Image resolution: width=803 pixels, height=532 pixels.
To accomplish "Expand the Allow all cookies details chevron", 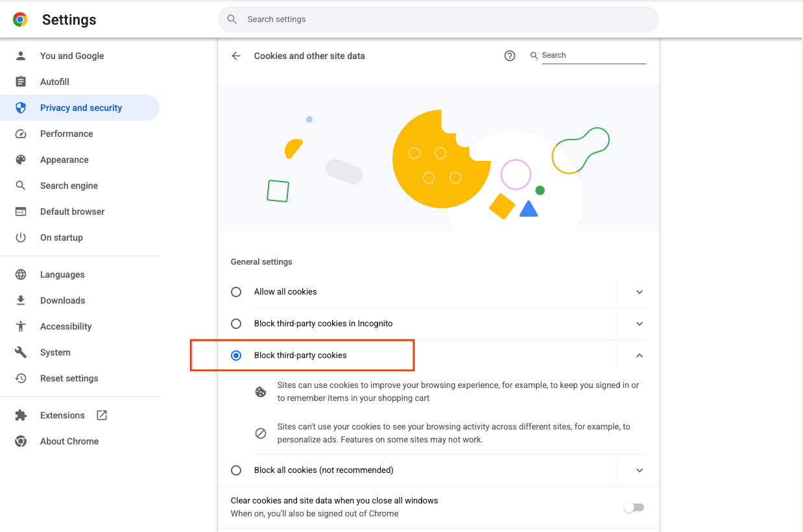I will [640, 292].
